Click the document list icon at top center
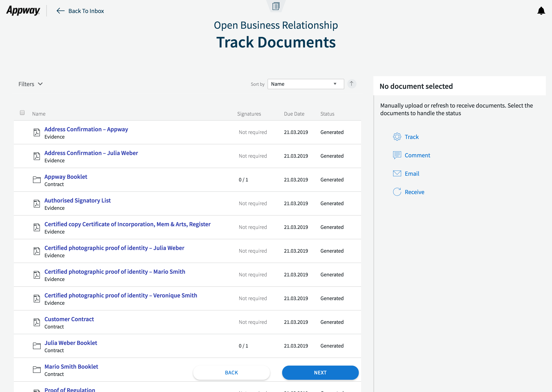 point(276,6)
